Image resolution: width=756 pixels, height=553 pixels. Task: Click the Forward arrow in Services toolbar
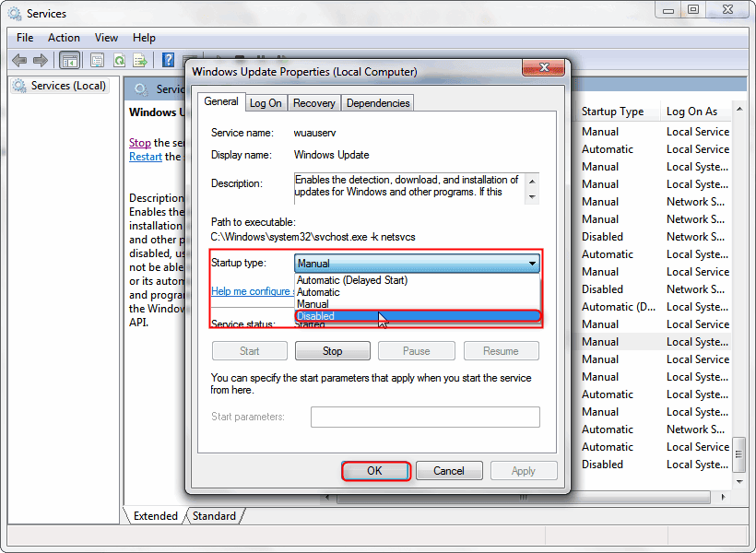click(41, 61)
